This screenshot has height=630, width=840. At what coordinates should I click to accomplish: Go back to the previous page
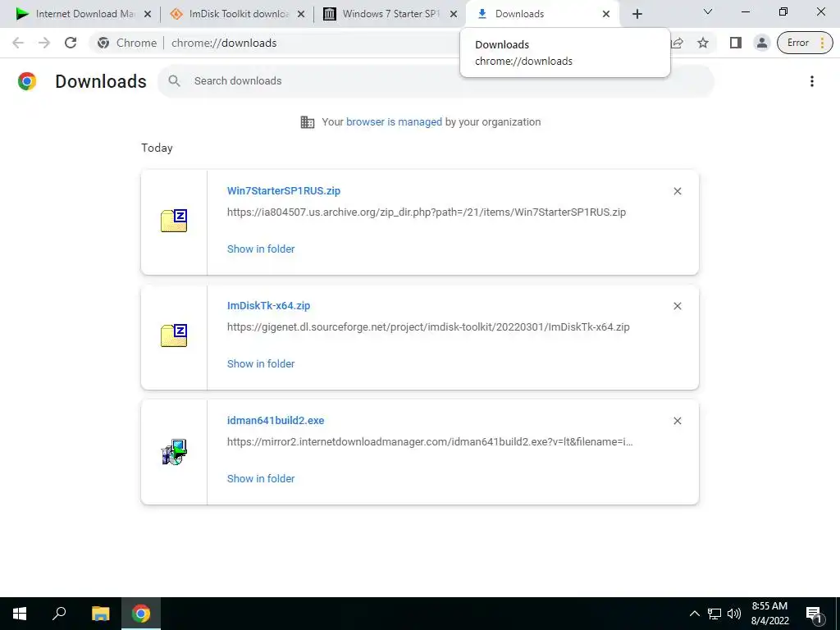[x=18, y=43]
